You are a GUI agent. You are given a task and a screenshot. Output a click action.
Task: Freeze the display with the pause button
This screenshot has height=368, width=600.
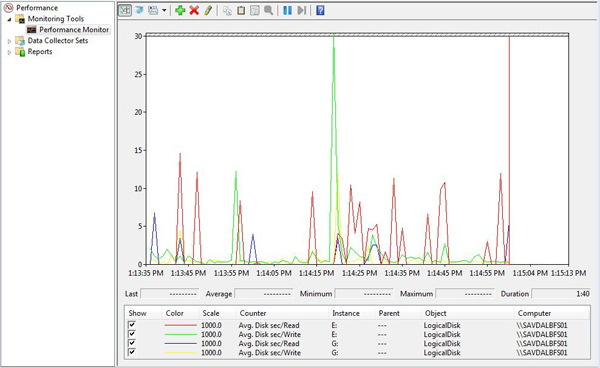tap(287, 10)
